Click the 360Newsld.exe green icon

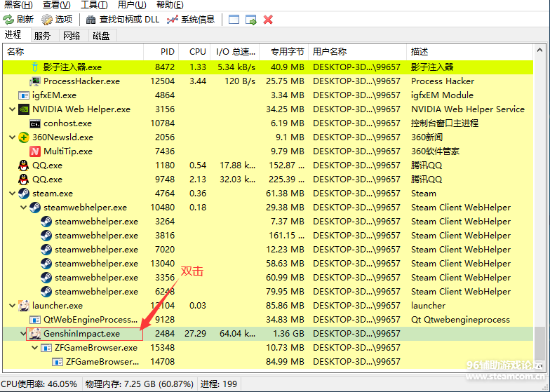pos(24,137)
